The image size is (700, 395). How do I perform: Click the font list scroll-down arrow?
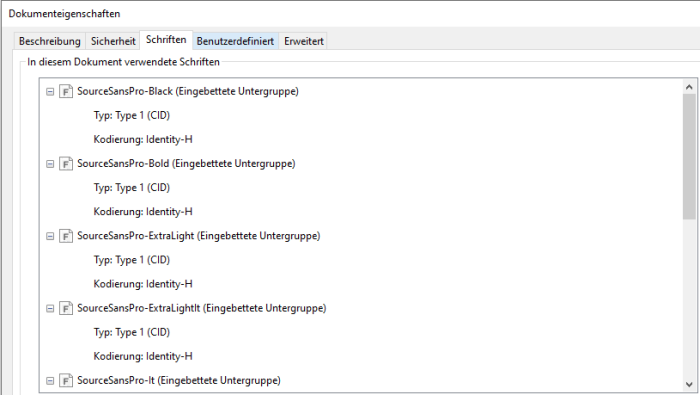click(689, 384)
